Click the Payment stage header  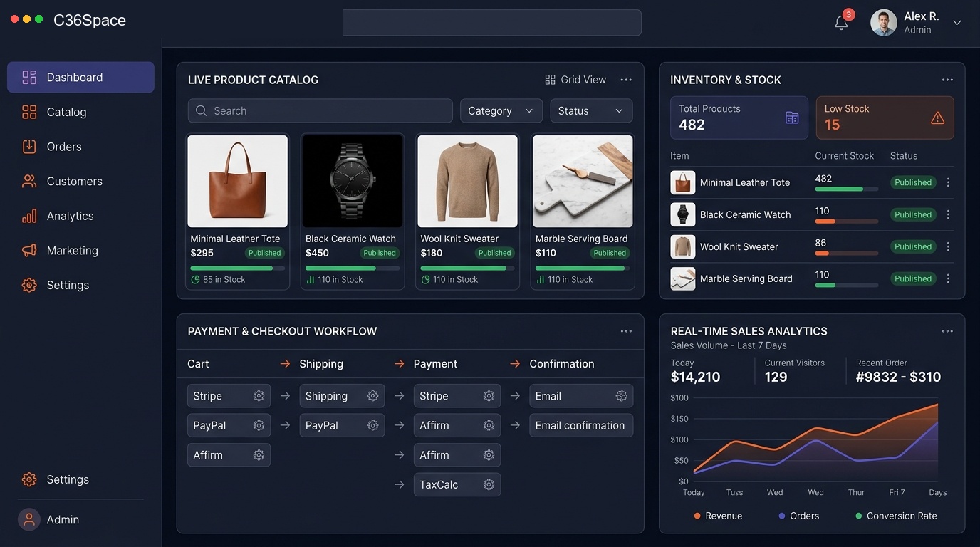[x=435, y=363]
